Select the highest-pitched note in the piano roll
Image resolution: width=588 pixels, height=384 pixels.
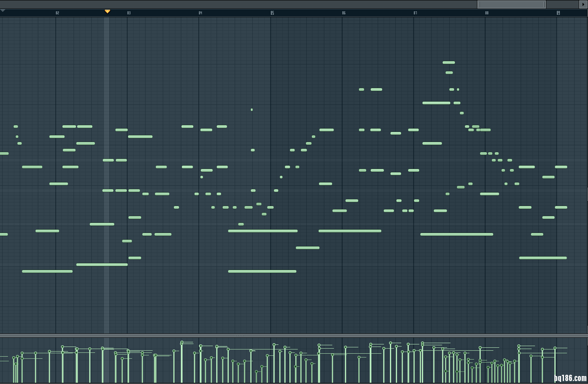click(x=449, y=62)
